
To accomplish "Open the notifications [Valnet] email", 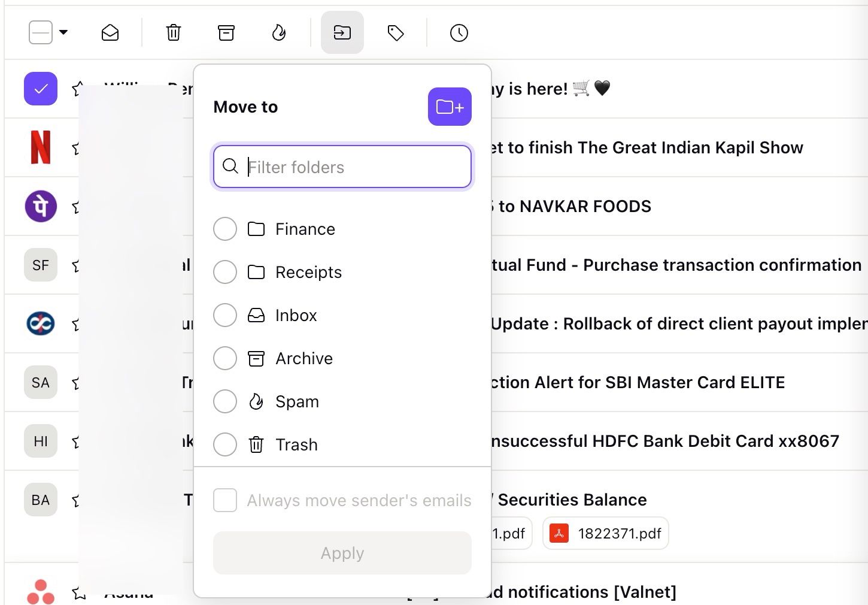I will pos(584,592).
